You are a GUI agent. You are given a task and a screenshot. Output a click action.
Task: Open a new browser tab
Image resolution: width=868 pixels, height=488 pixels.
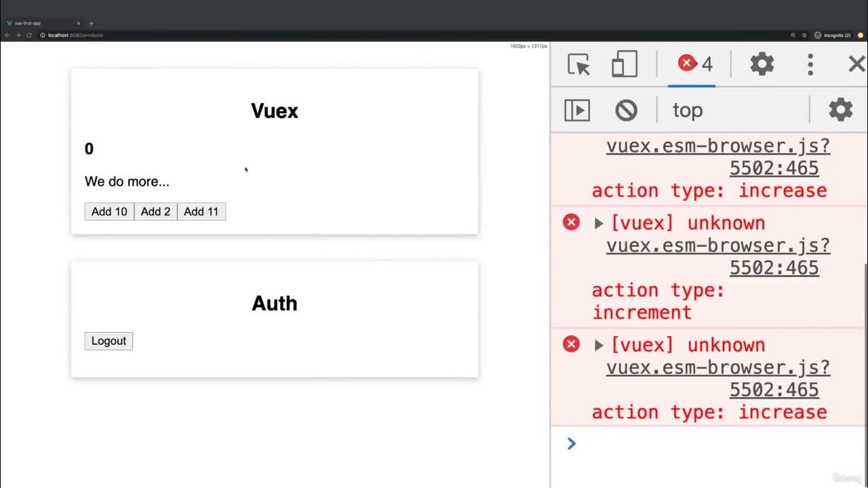tap(92, 23)
